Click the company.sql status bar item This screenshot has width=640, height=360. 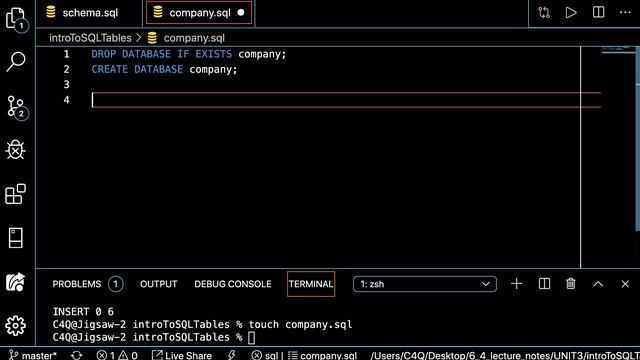click(x=322, y=355)
